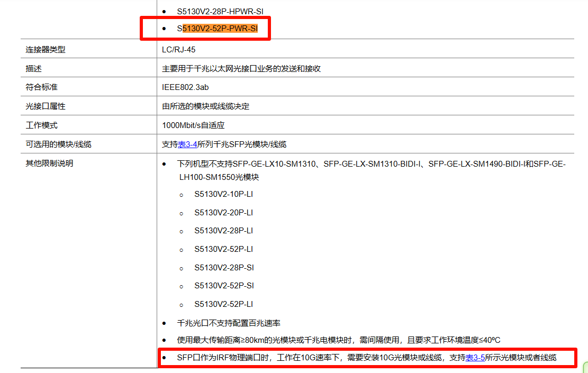Click the S5130V2-10P-LI list item
The image size is (588, 373).
click(x=223, y=194)
